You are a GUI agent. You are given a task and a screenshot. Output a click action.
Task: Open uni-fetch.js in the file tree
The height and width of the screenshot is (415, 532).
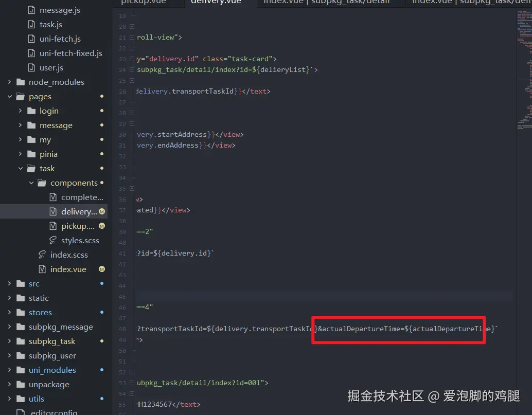pyautogui.click(x=60, y=39)
